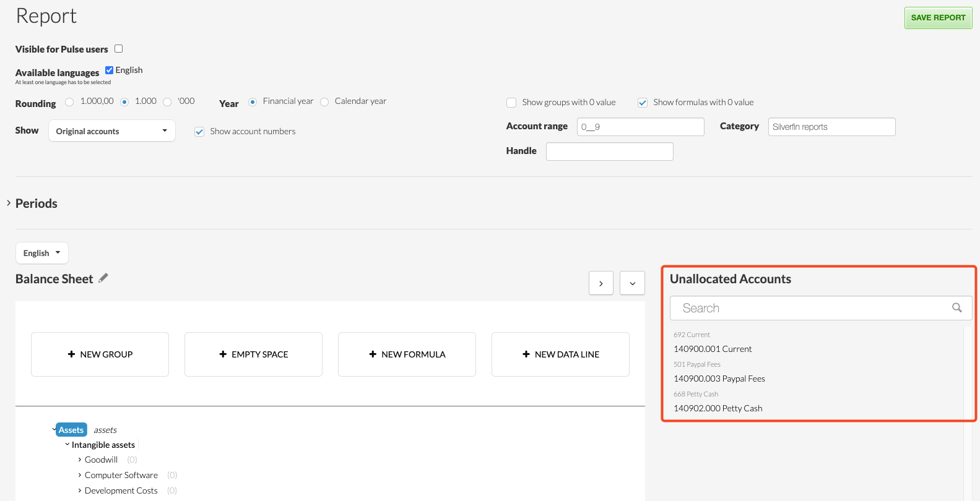Save the report with SAVE REPORT
980x501 pixels.
[x=938, y=18]
